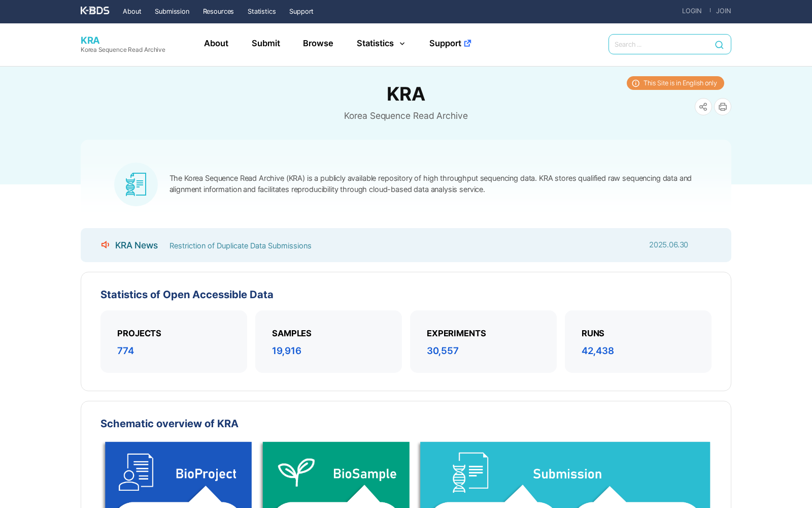Click the DNA document icon beside description

tap(136, 184)
